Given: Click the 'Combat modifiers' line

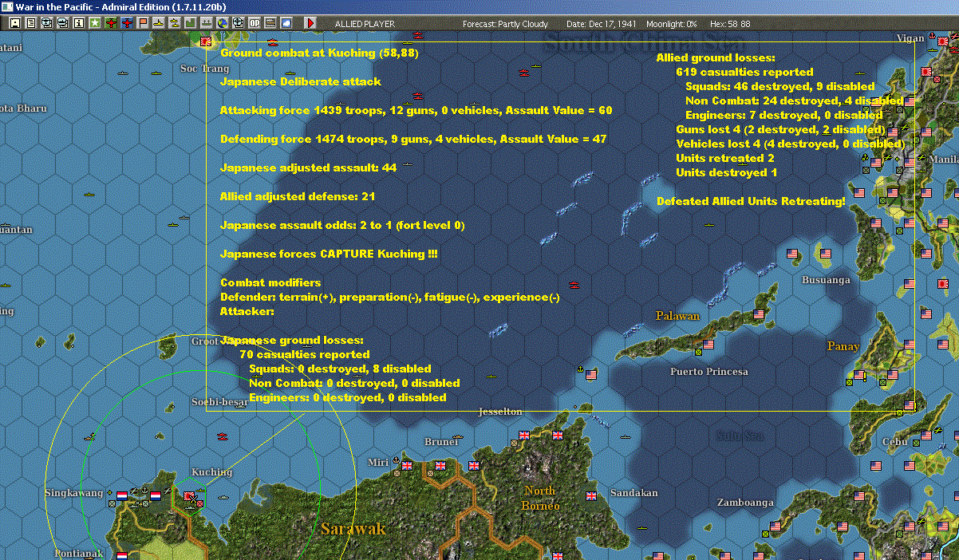Looking at the screenshot, I should tap(270, 282).
